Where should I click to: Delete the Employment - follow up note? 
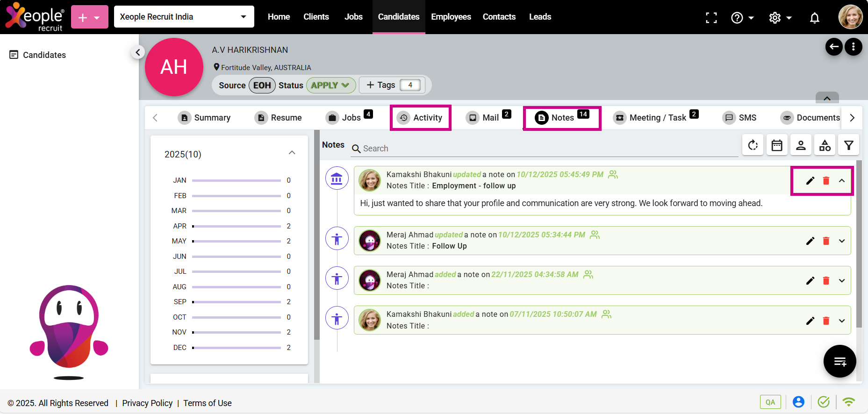pyautogui.click(x=826, y=181)
